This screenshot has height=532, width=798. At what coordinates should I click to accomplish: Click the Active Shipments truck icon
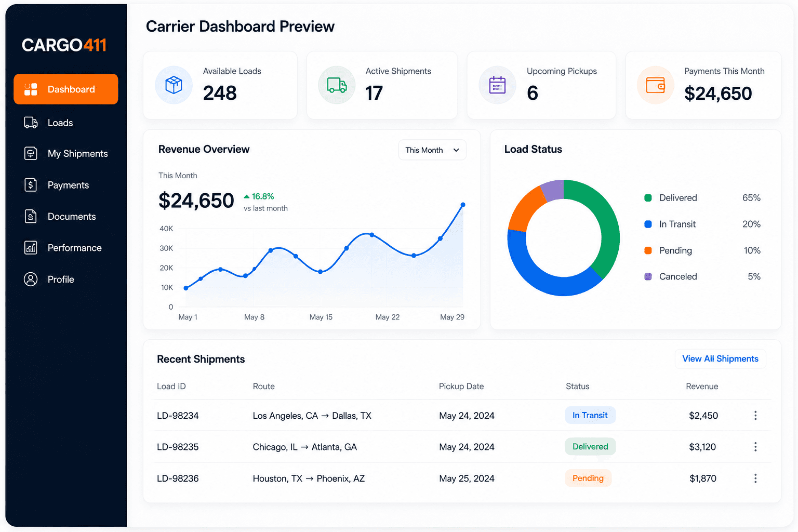pos(337,85)
